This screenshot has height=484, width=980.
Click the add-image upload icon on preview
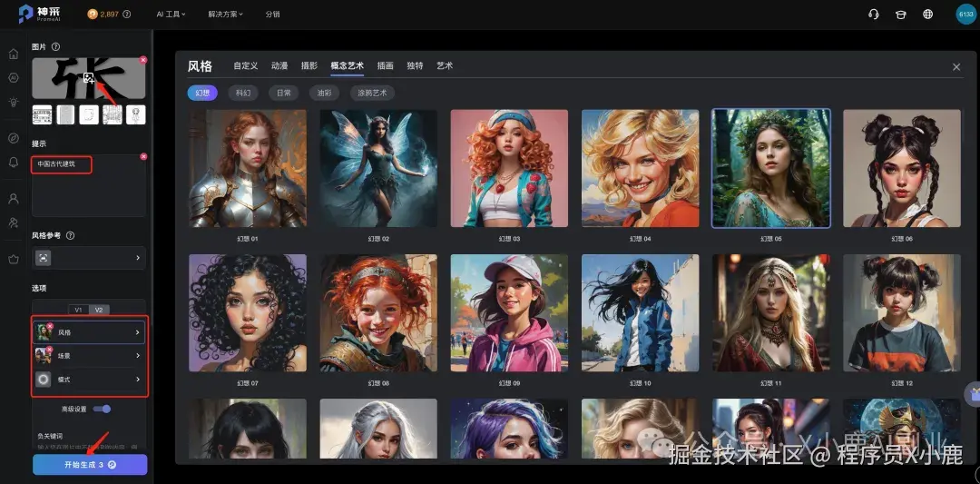coord(89,78)
